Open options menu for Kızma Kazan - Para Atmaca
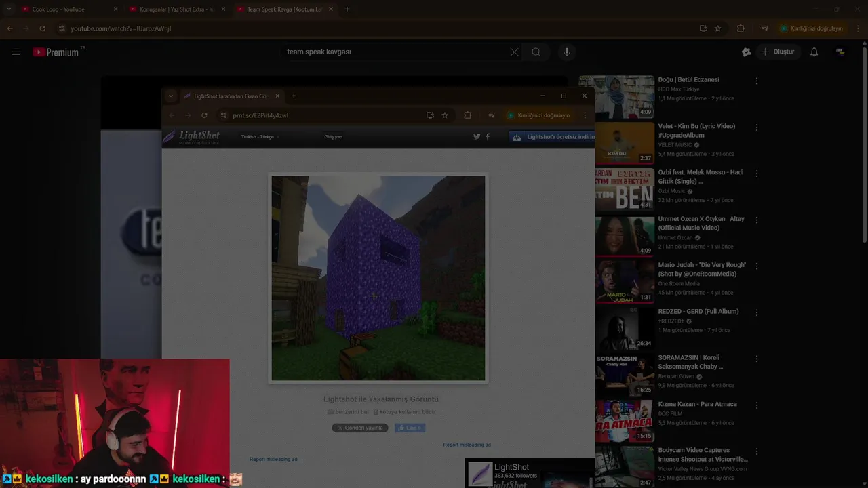 point(757,405)
